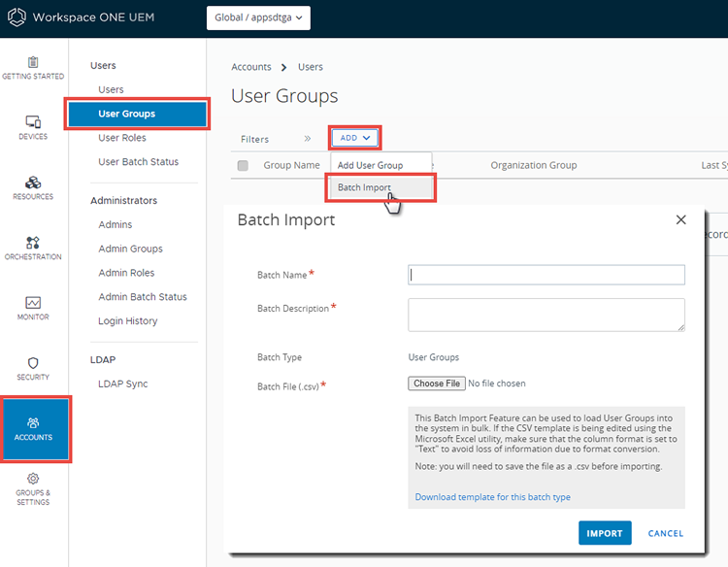Viewport: 728px width, 567px height.
Task: Open User Batch Status page
Action: coord(139,162)
